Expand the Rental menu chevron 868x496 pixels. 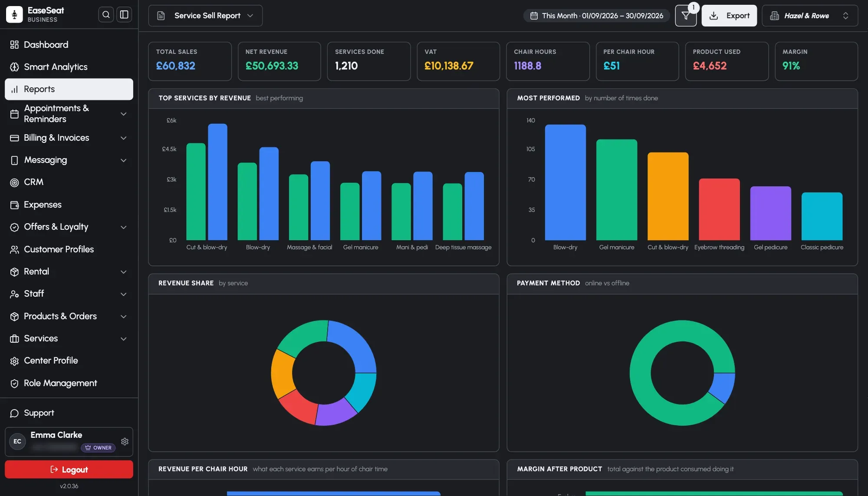tap(124, 272)
